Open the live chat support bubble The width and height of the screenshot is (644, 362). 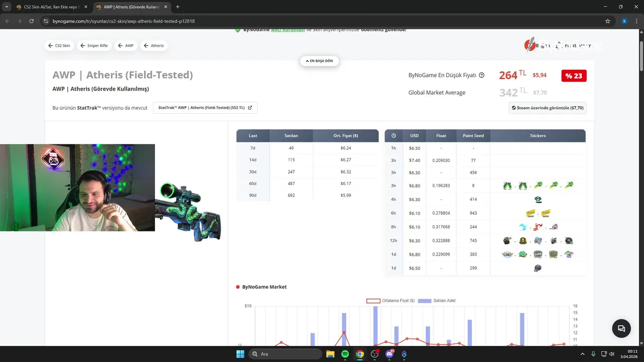click(621, 328)
